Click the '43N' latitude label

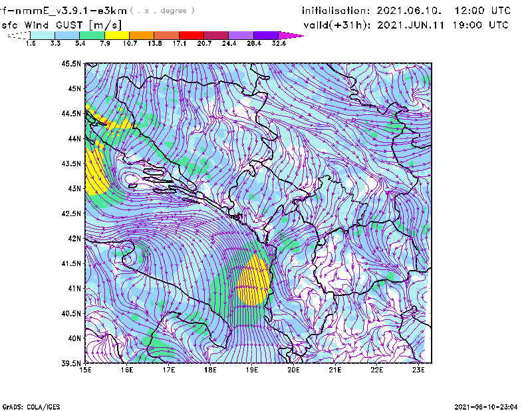coord(74,188)
